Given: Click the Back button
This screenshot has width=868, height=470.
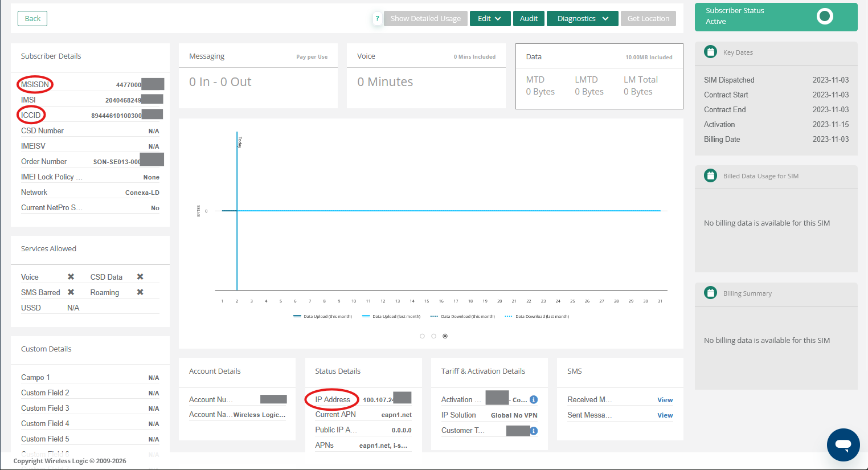Looking at the screenshot, I should point(32,19).
